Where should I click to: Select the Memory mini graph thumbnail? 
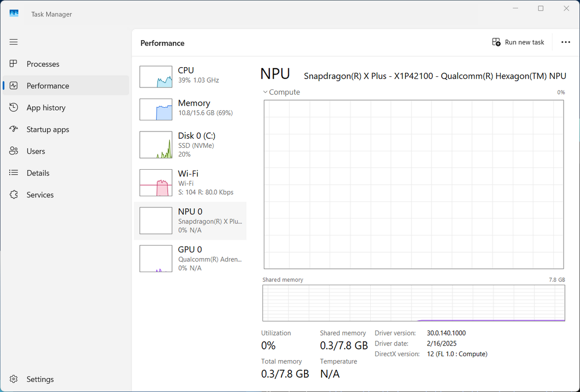[156, 109]
